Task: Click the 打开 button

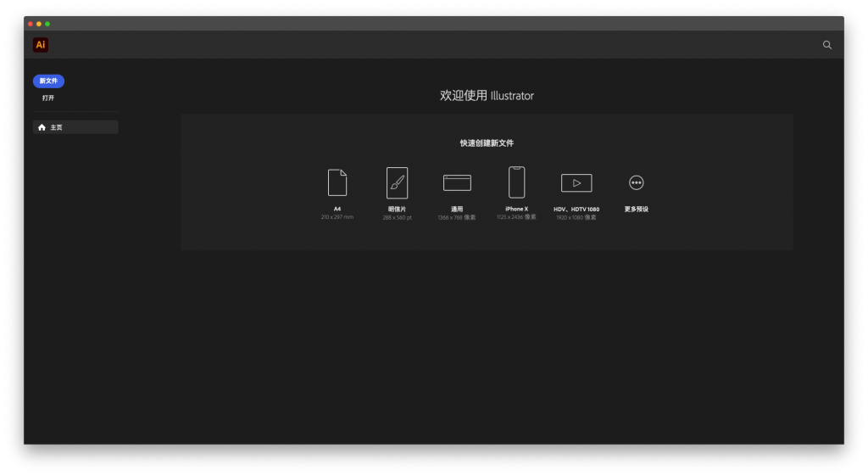Action: (48, 98)
